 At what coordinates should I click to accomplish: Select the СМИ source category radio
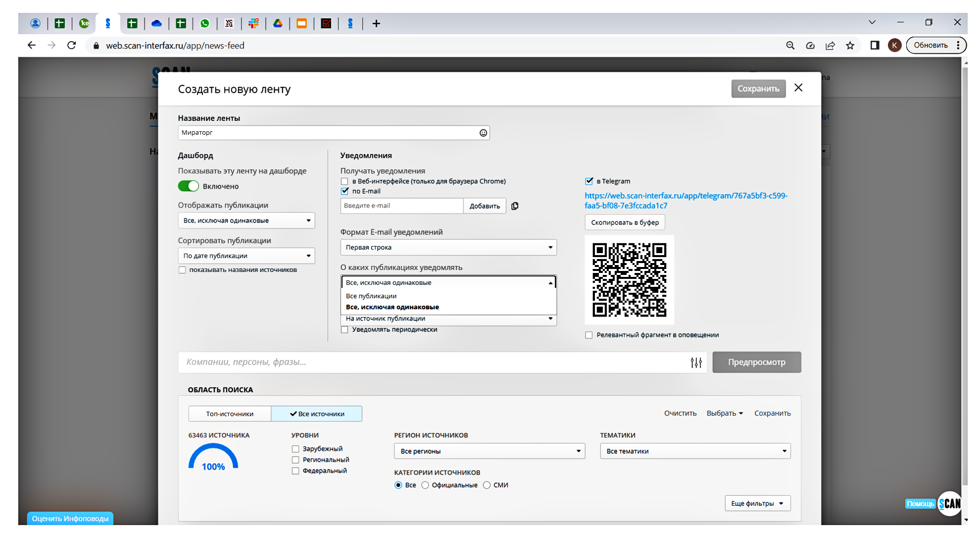click(x=487, y=485)
